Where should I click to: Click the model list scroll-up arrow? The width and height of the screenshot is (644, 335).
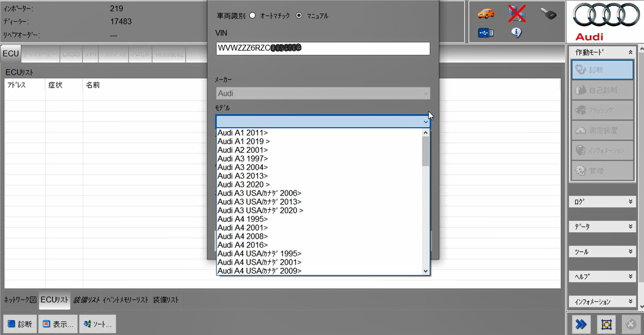[426, 133]
